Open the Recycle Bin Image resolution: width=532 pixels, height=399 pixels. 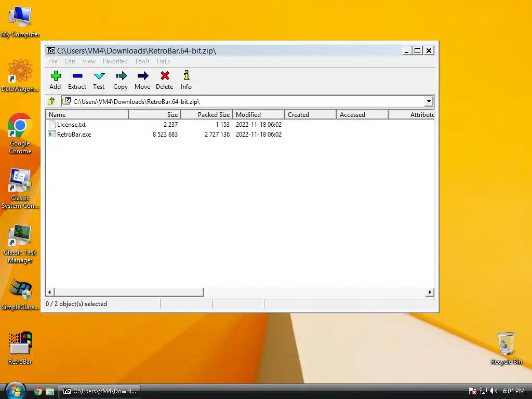[506, 349]
